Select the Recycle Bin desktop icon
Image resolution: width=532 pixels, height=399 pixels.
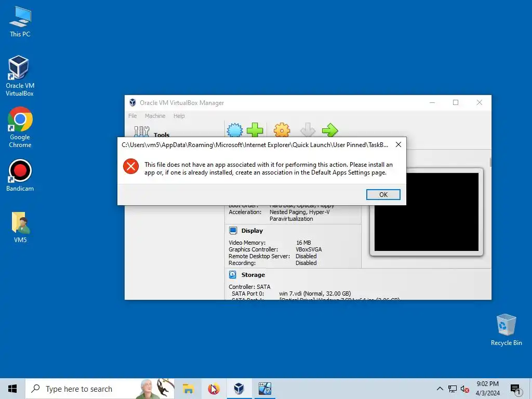click(506, 330)
